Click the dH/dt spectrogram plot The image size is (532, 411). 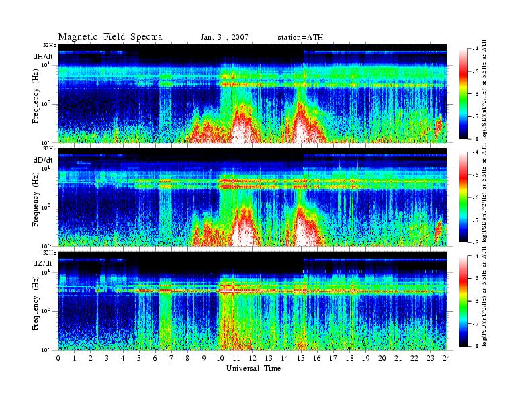click(x=253, y=93)
